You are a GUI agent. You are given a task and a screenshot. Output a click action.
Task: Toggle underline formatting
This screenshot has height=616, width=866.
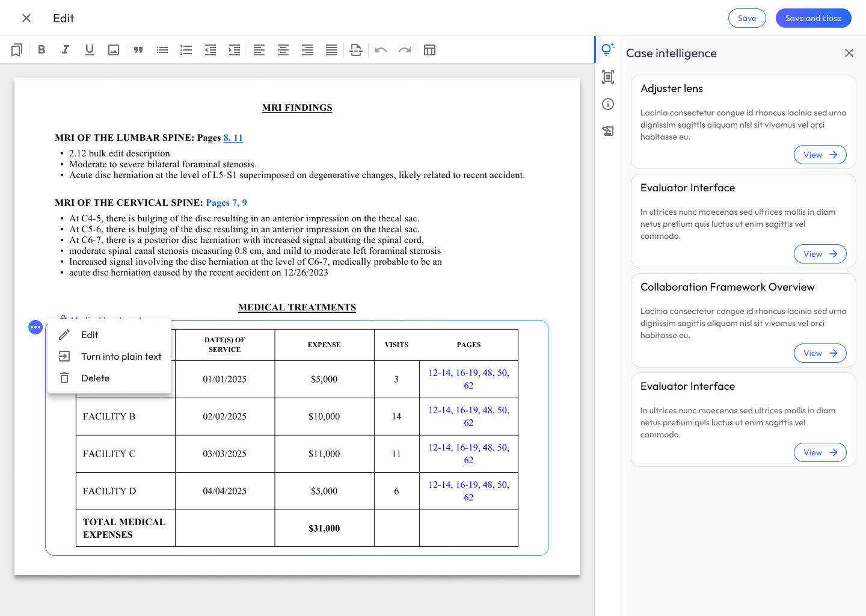pyautogui.click(x=90, y=50)
